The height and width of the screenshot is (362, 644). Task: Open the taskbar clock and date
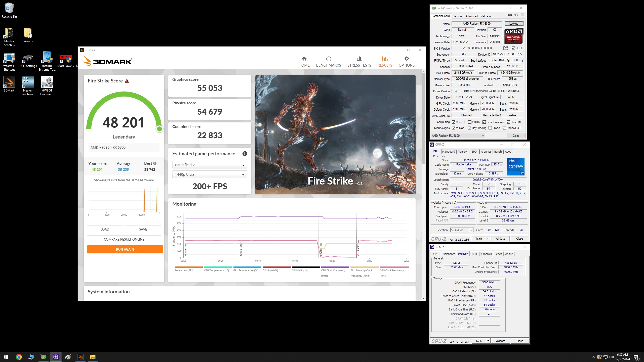623,357
